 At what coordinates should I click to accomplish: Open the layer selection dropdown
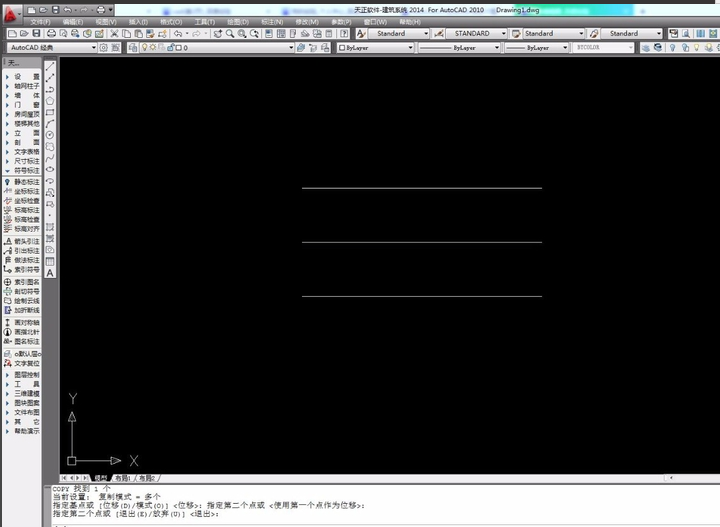pos(291,47)
